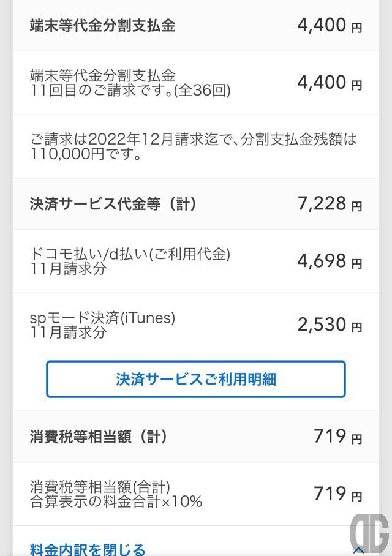Click spモード決済(iTunes) row
This screenshot has height=556, width=392.
point(196,325)
